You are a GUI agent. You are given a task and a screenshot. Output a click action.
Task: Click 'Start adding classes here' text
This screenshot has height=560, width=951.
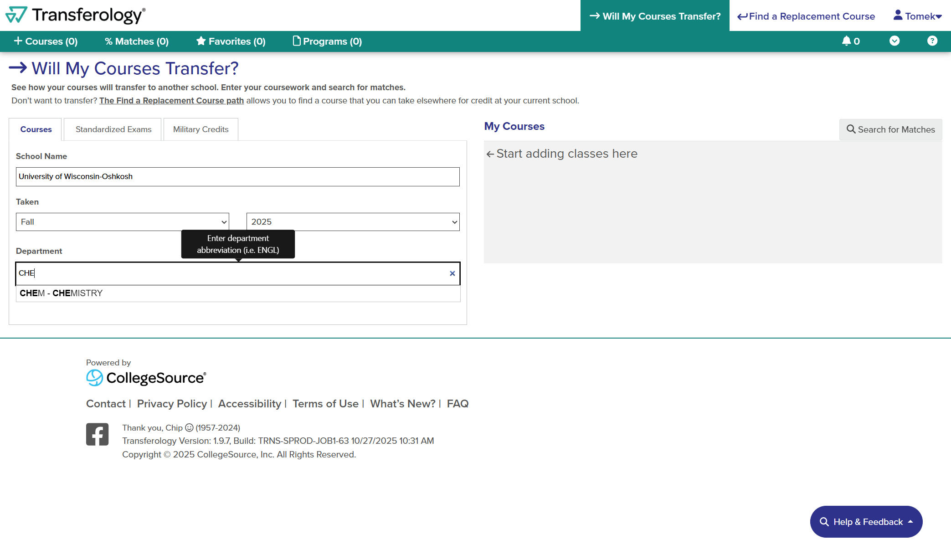(566, 154)
